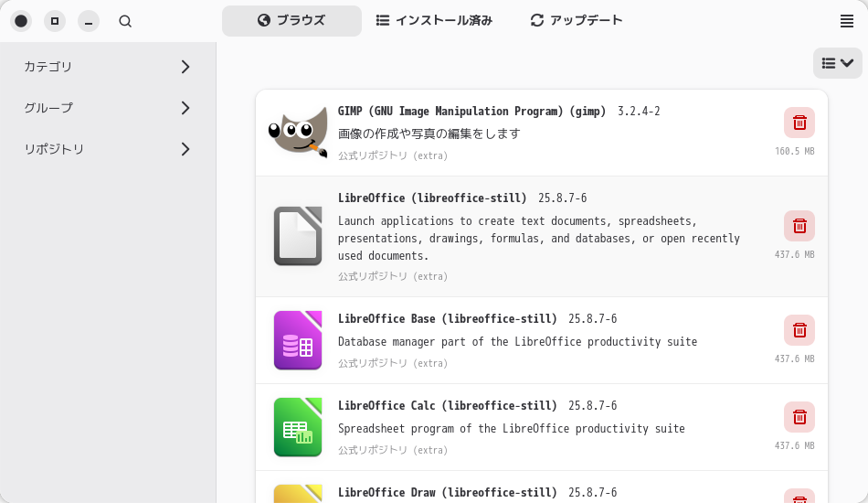Click the 'Launch applications to create text documents' description
The width and height of the screenshot is (868, 503).
(x=539, y=238)
